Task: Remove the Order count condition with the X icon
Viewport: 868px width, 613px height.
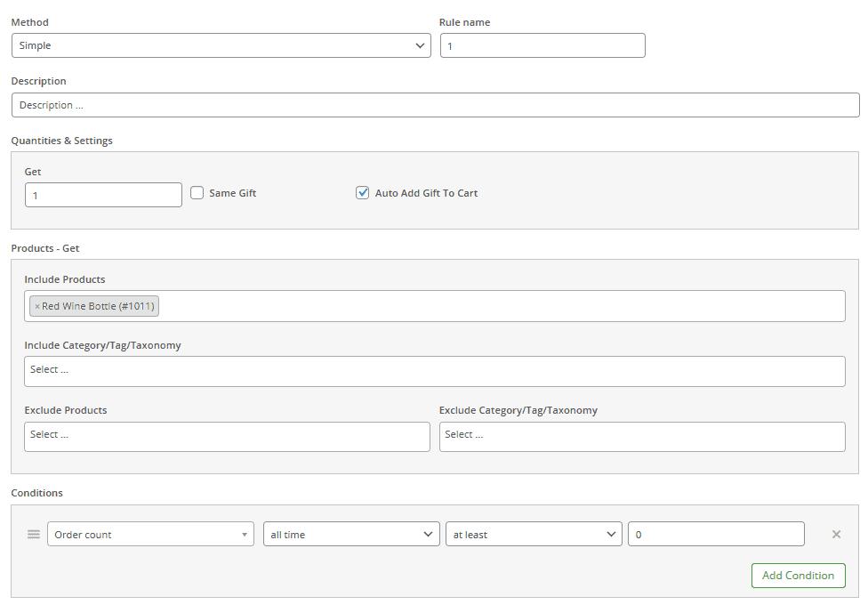Action: [836, 535]
